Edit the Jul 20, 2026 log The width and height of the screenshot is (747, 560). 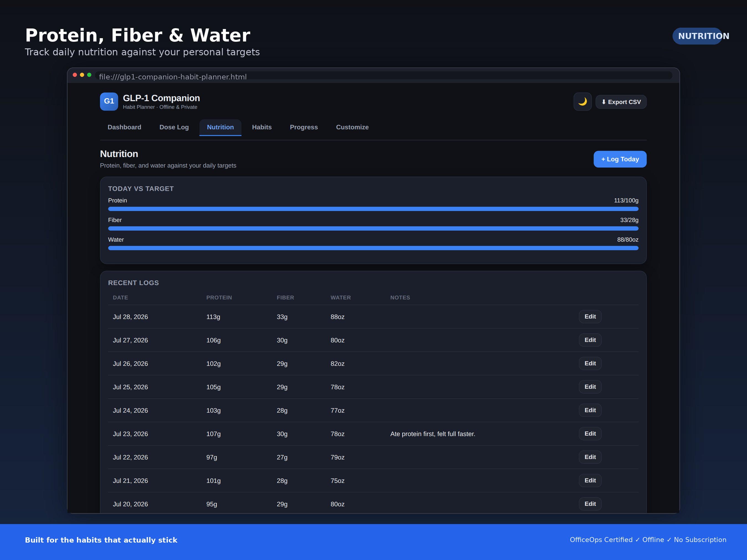[590, 504]
